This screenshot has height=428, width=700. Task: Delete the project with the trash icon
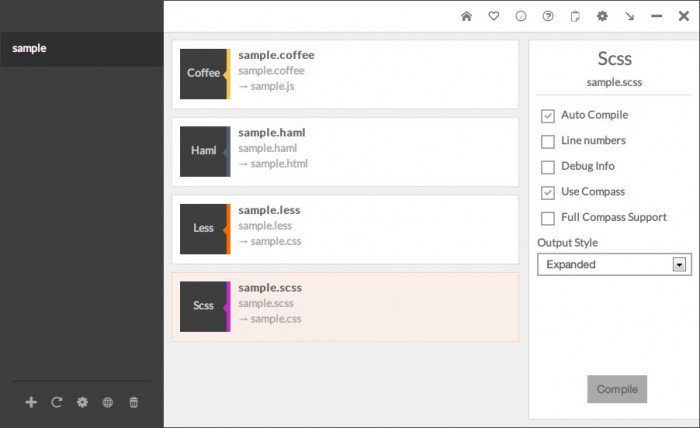[x=134, y=402]
